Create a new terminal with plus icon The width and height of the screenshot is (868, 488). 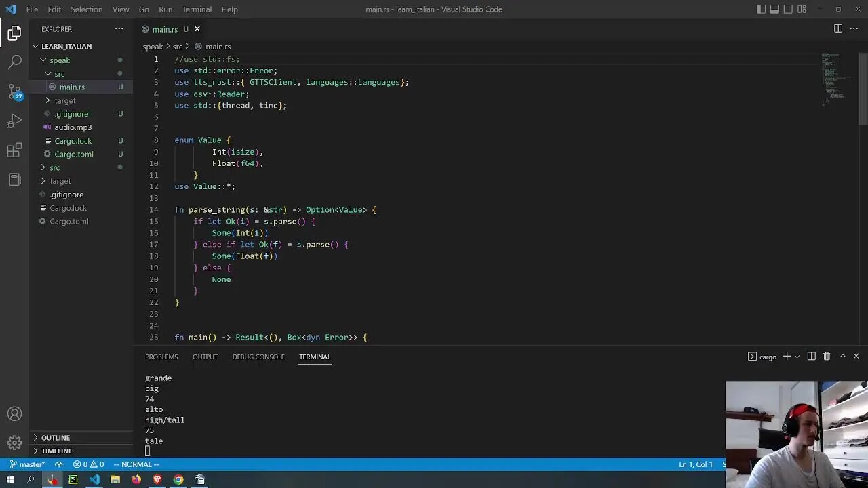pyautogui.click(x=787, y=357)
